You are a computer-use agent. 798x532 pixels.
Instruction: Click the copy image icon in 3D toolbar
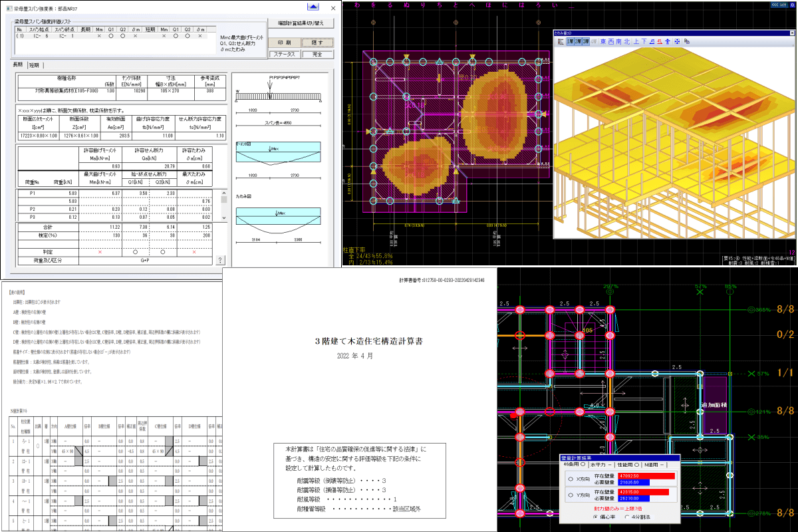coord(687,41)
